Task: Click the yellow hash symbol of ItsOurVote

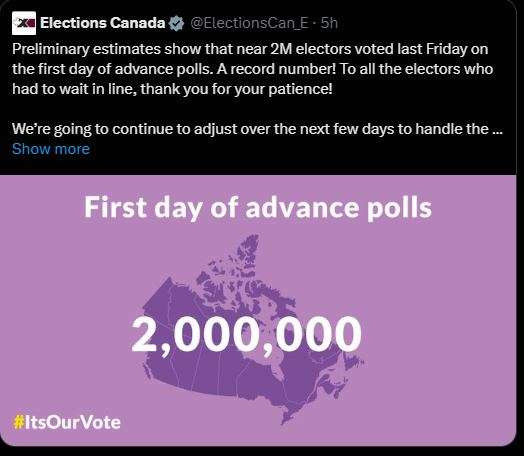Action: point(18,422)
